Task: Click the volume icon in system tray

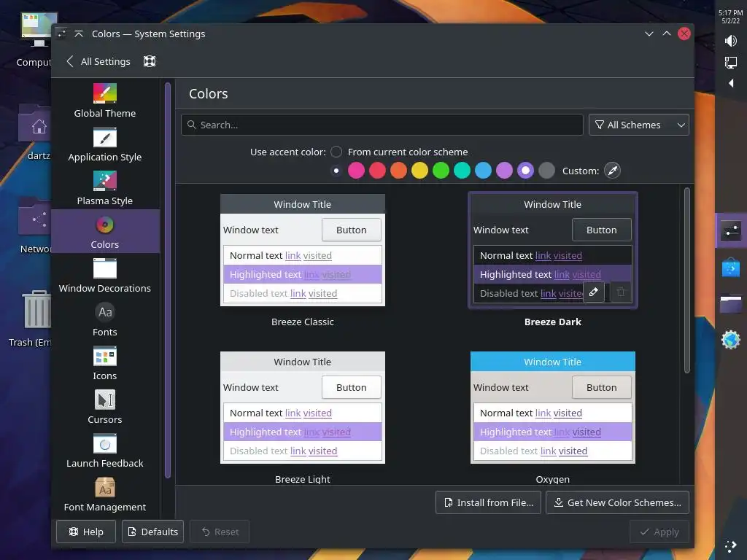Action: coord(731,41)
